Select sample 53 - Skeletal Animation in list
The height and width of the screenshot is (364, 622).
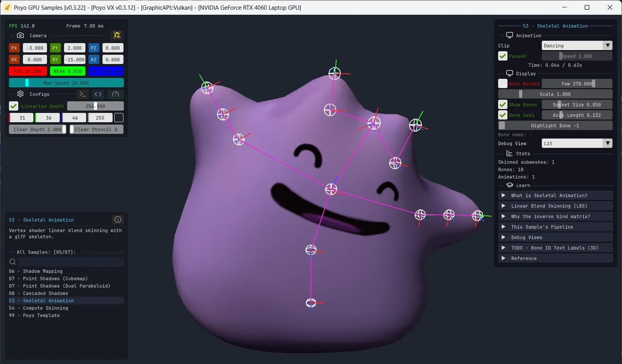(x=66, y=300)
